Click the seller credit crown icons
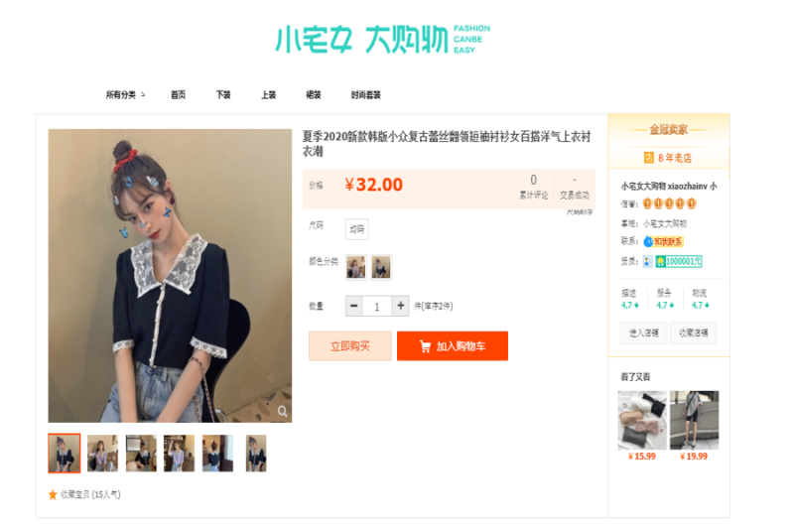794x532 pixels. tap(669, 203)
